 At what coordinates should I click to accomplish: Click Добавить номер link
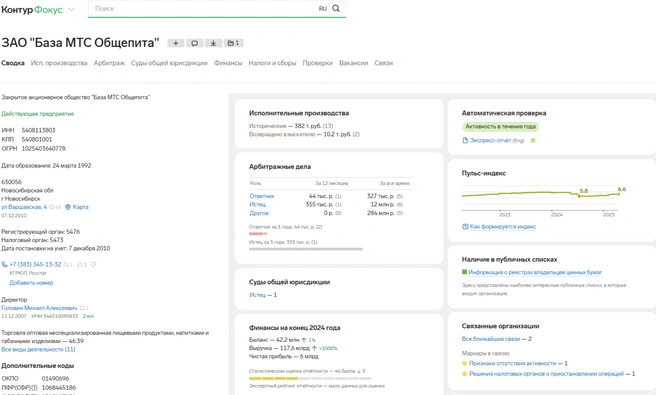click(x=31, y=283)
